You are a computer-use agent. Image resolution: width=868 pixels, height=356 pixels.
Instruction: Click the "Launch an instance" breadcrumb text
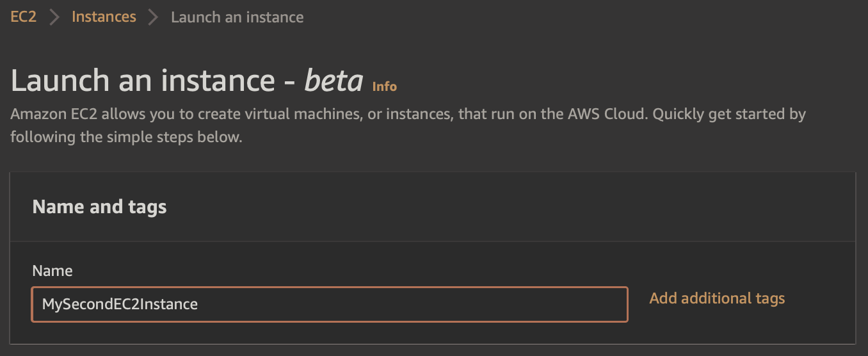coord(237,17)
